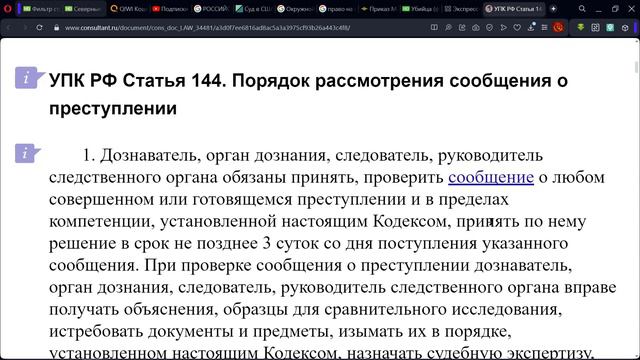Add page to bookmarks heart icon
This screenshot has height=360, width=640.
[x=517, y=27]
